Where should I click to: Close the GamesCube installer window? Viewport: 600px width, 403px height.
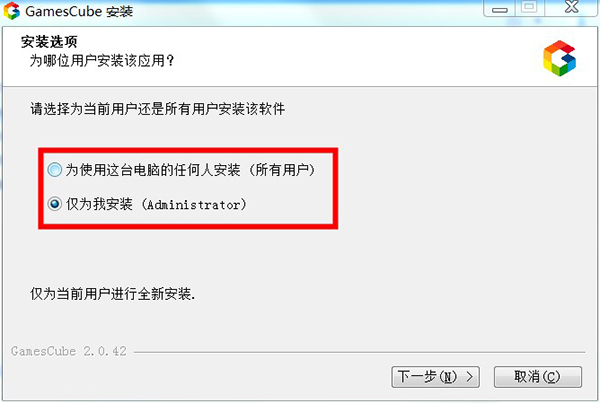pyautogui.click(x=572, y=8)
